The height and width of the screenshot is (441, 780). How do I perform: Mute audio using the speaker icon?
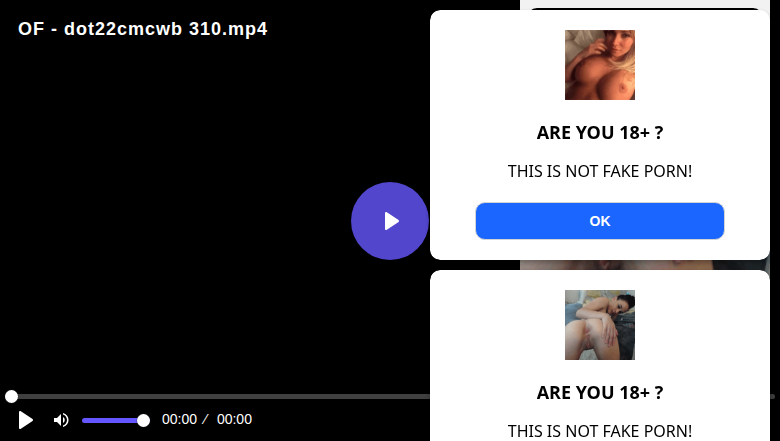(x=61, y=420)
